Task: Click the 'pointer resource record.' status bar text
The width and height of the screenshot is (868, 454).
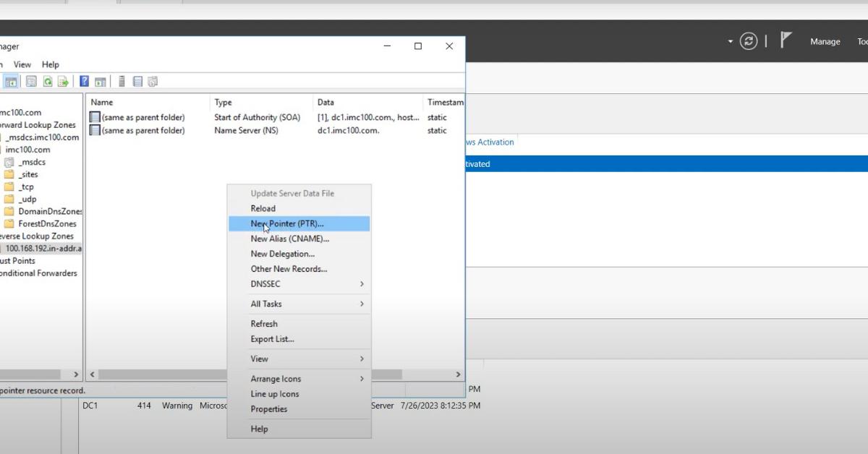Action: point(43,390)
